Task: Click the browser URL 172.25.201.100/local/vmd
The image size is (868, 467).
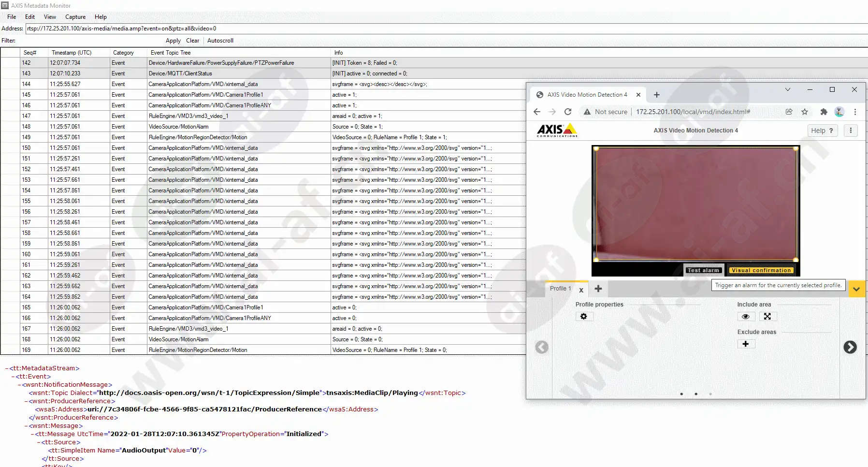Action: pos(693,112)
